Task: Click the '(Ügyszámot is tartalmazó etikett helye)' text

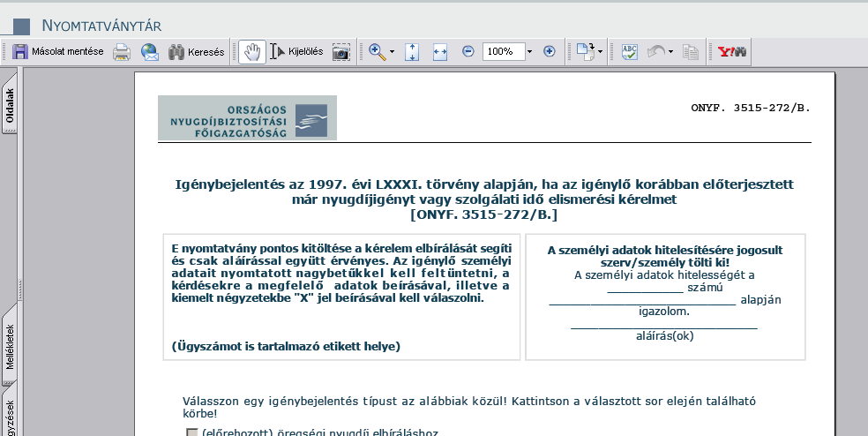Action: [286, 346]
